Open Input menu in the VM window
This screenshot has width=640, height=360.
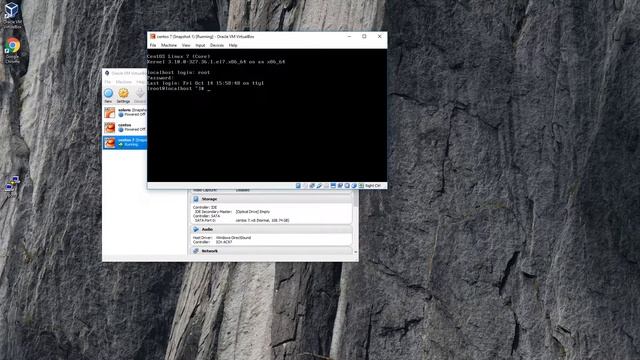point(200,45)
